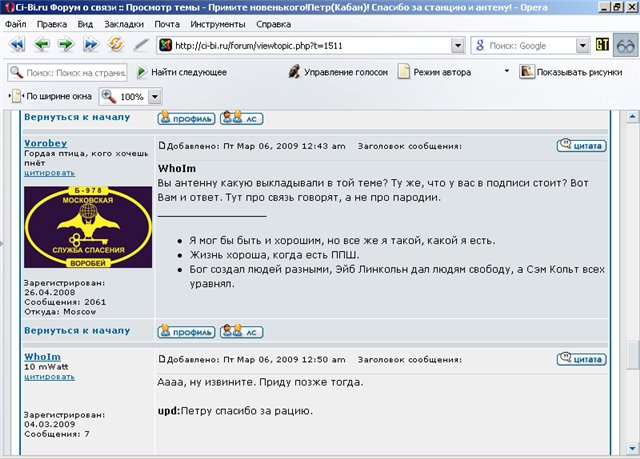640x459 pixels.
Task: Open the 100% zoom level dropdown
Action: pyautogui.click(x=155, y=97)
